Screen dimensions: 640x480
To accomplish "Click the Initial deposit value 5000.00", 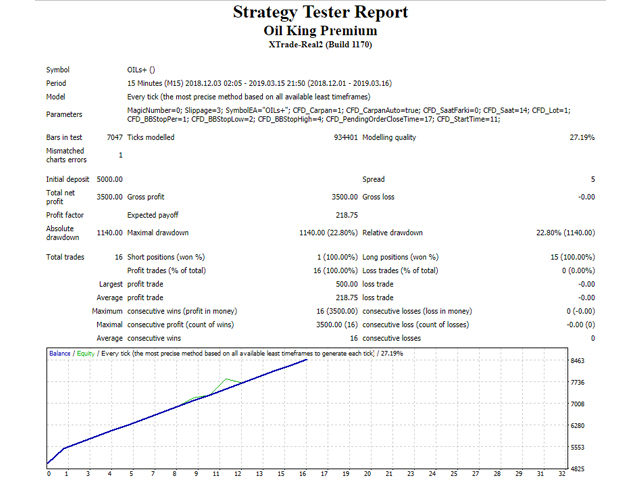I will [109, 179].
